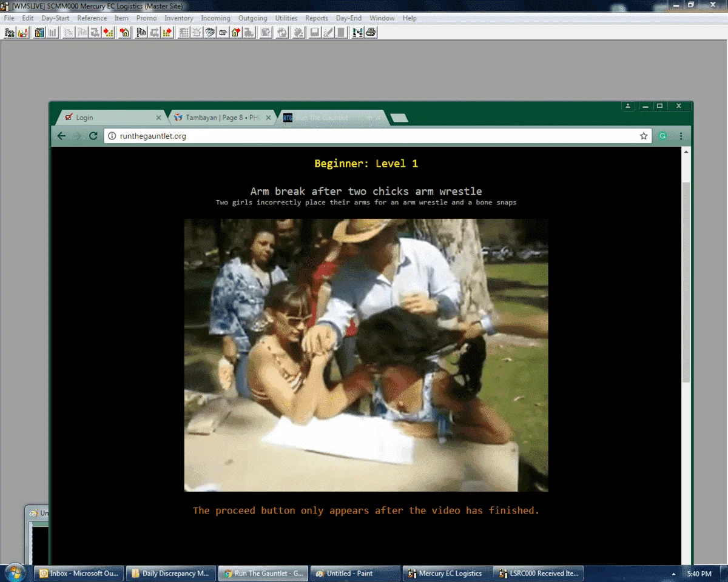This screenshot has height=582, width=728.
Task: Open the Incoming menu
Action: 215,18
